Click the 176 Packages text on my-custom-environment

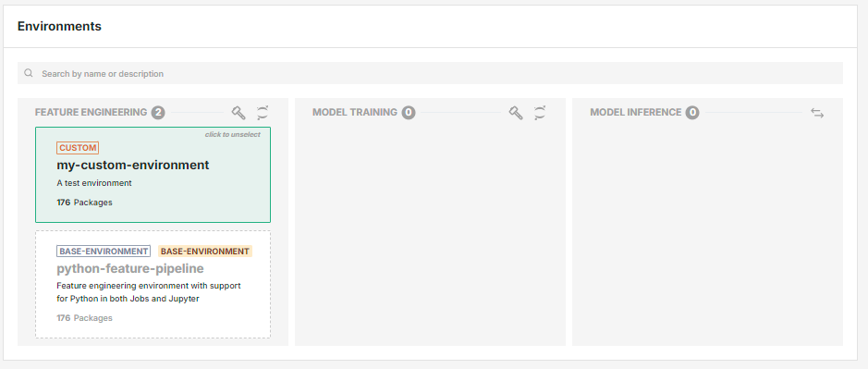click(84, 203)
